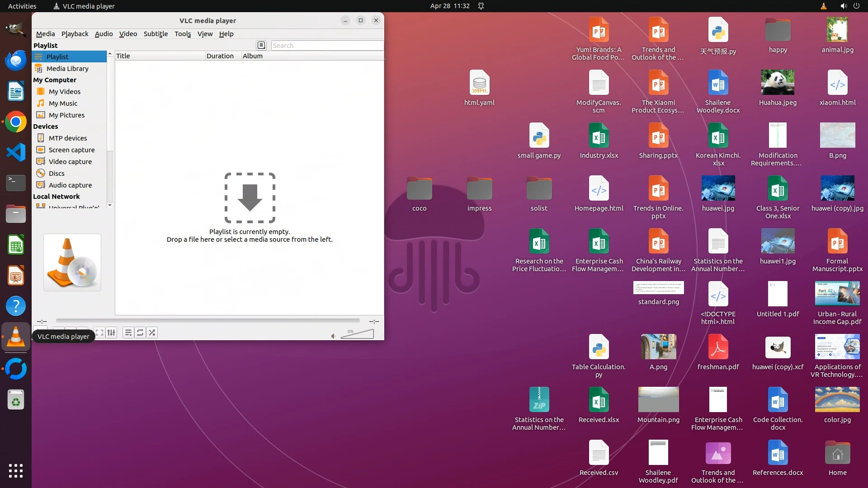Toggle random shuffle playback

(152, 333)
